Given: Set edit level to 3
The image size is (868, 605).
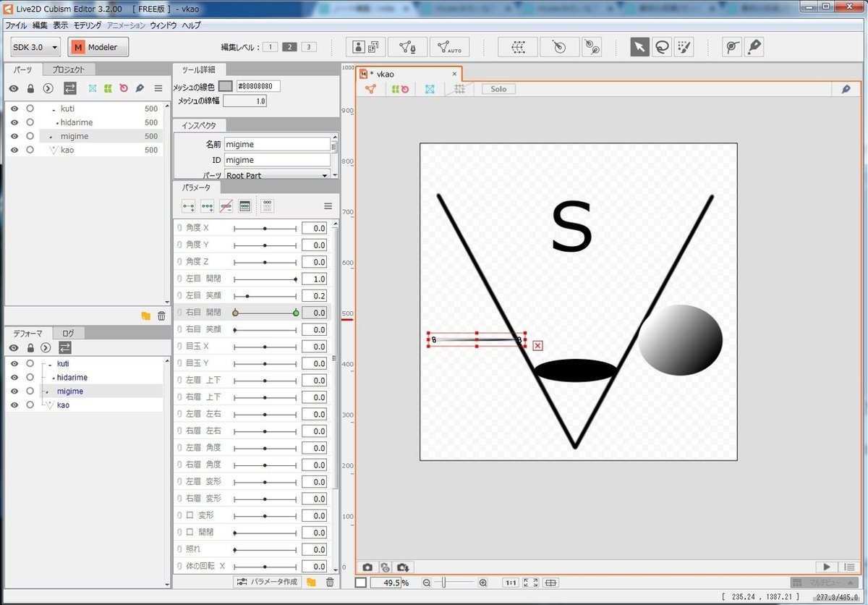Looking at the screenshot, I should coord(309,47).
